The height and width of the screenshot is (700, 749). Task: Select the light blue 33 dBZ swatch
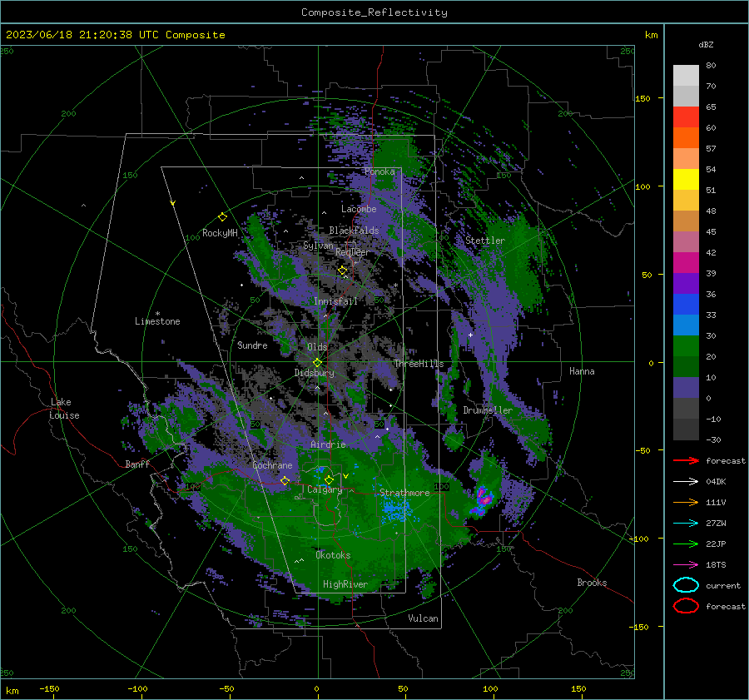[686, 325]
